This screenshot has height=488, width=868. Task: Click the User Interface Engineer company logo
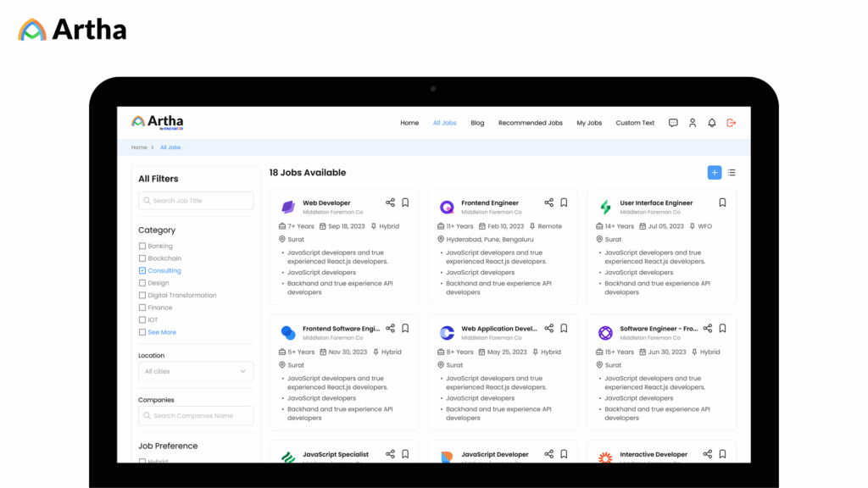605,207
